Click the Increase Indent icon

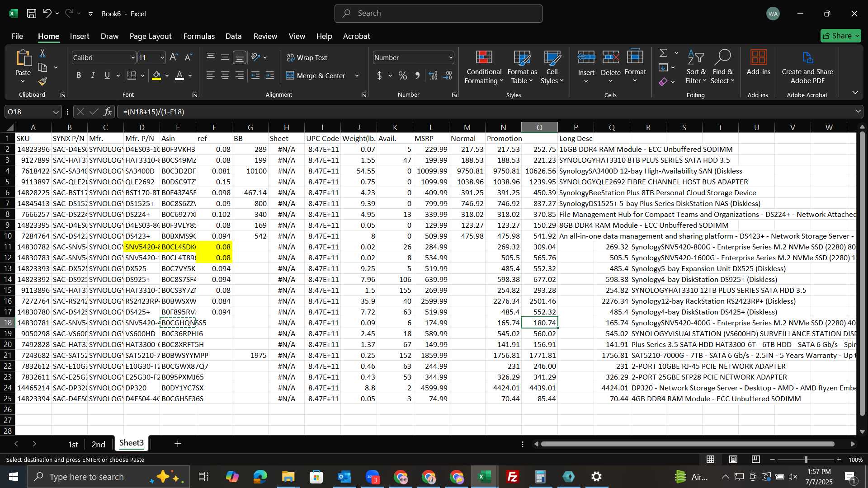(270, 75)
